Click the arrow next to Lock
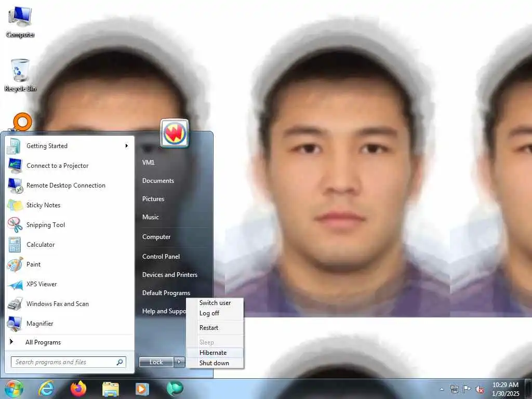532x399 pixels. pyautogui.click(x=179, y=362)
